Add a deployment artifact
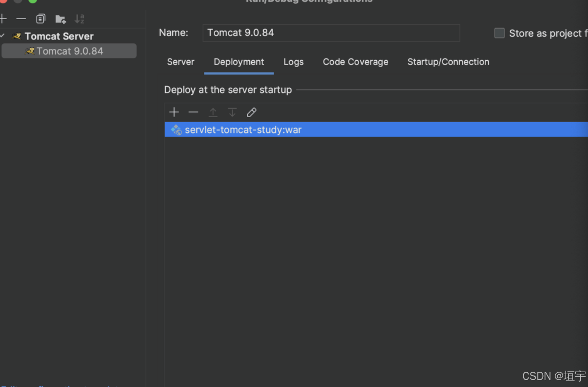 (174, 112)
